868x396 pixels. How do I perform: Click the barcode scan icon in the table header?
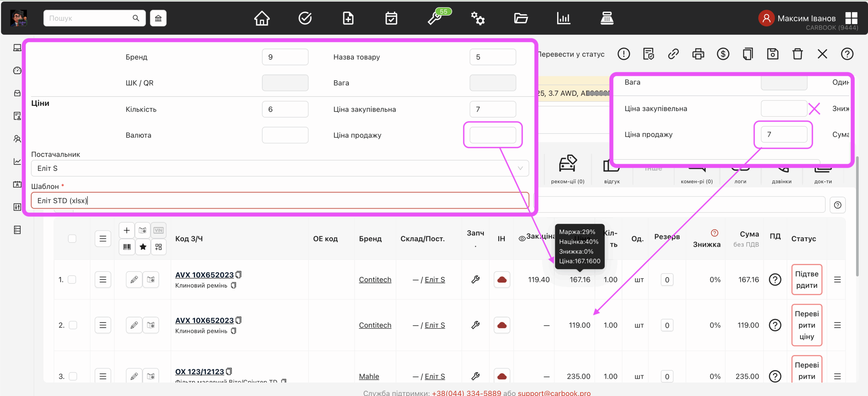[x=127, y=247]
